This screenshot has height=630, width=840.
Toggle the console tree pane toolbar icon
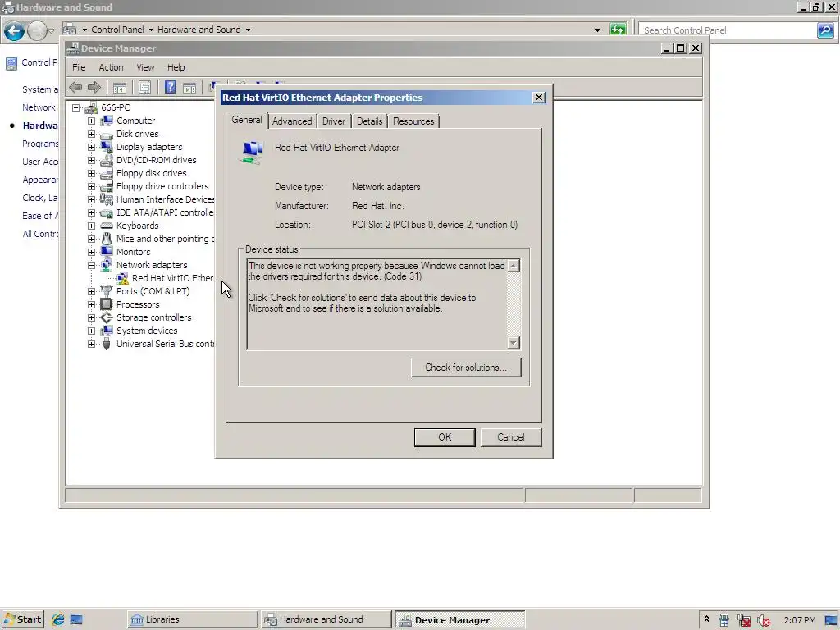[x=120, y=87]
